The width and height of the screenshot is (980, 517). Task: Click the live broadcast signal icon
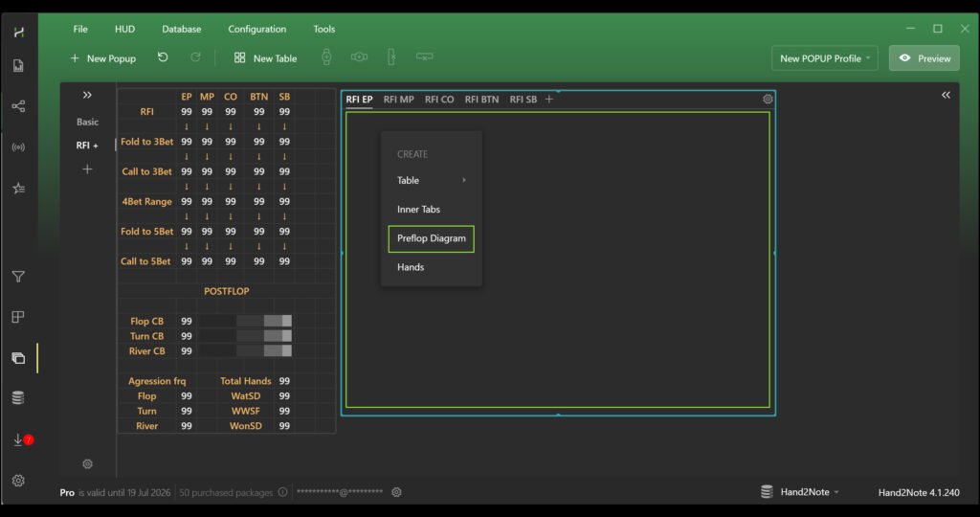[x=18, y=147]
